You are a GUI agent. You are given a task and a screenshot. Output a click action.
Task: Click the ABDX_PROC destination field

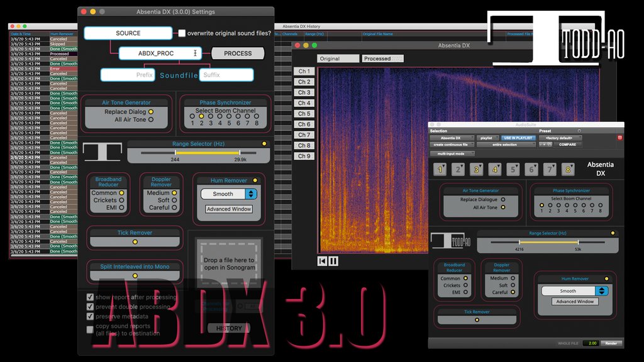point(160,53)
